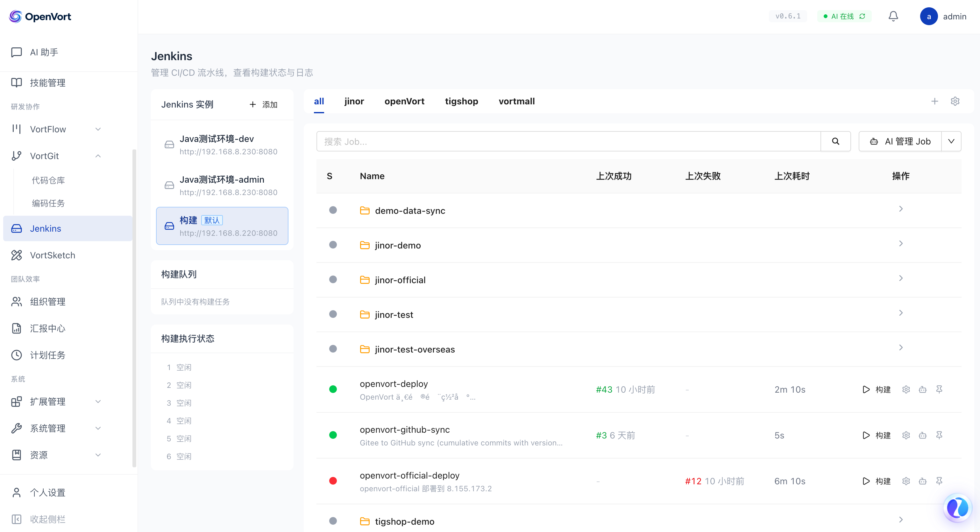Click the search magnifier button
This screenshot has width=980, height=532.
[835, 142]
